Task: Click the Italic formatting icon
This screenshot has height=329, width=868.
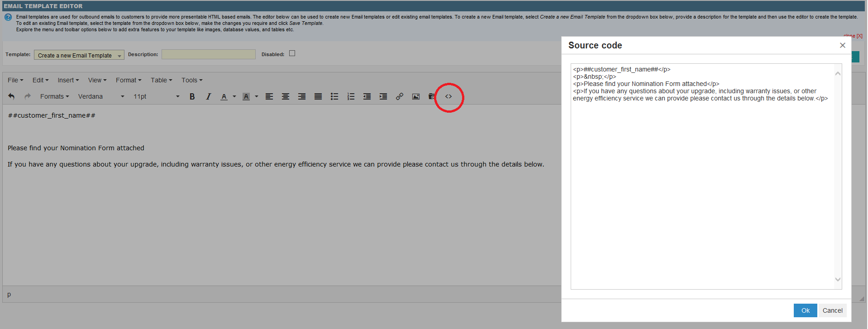Action: tap(208, 96)
